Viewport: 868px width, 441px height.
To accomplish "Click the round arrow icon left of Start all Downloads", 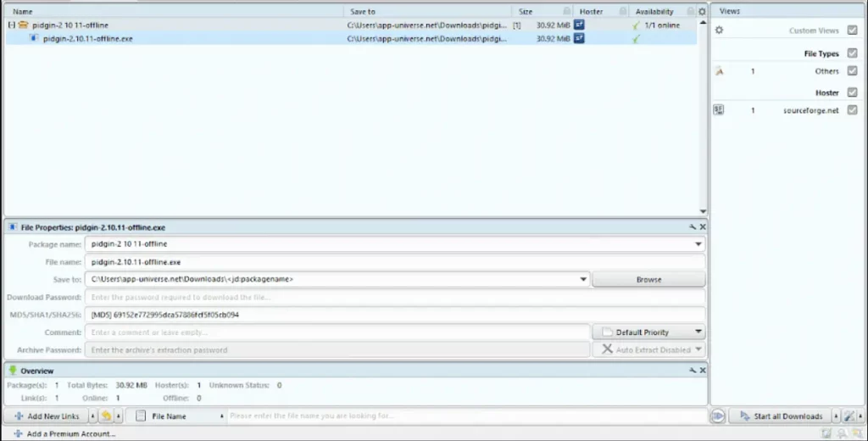I will pos(718,416).
